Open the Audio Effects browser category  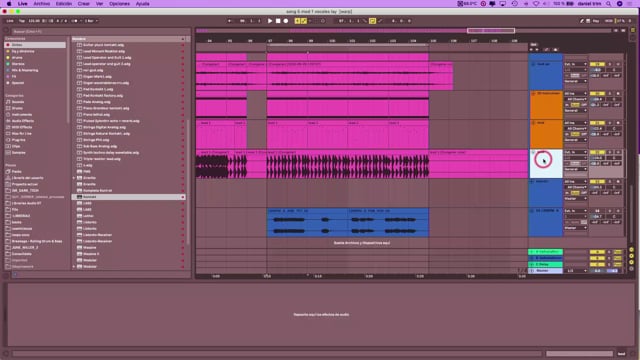click(x=22, y=121)
